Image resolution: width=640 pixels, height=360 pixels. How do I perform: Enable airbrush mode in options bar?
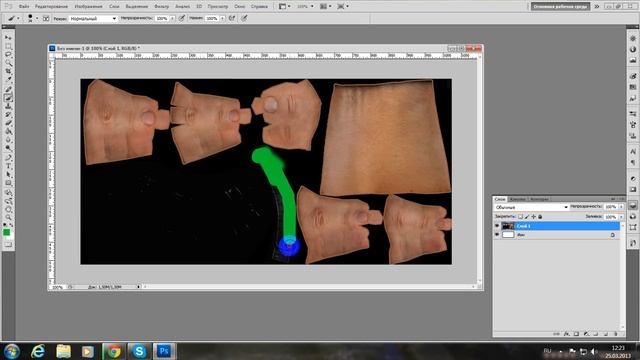pos(232,18)
